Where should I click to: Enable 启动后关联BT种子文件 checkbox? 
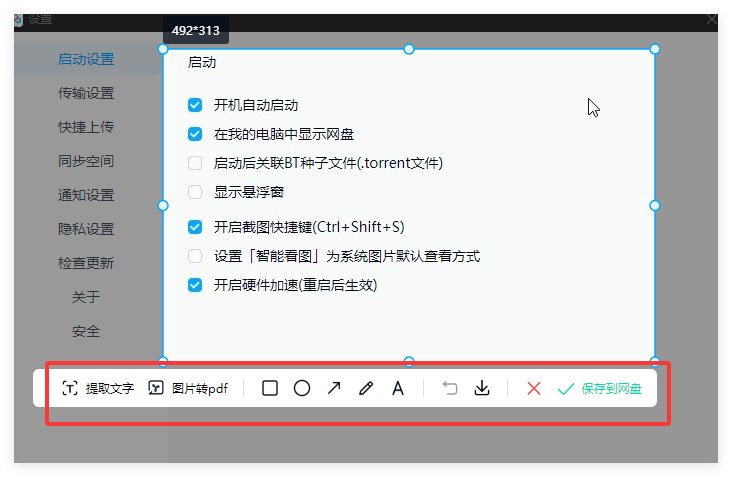tap(195, 163)
